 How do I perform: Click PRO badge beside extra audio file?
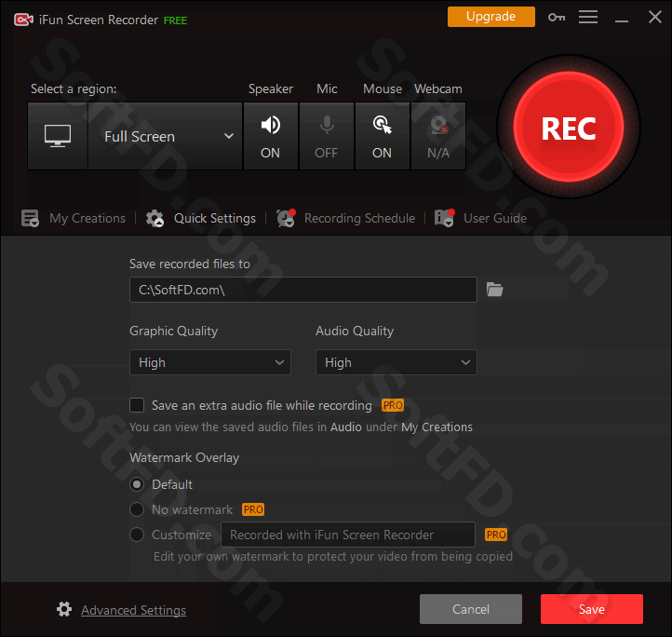393,405
